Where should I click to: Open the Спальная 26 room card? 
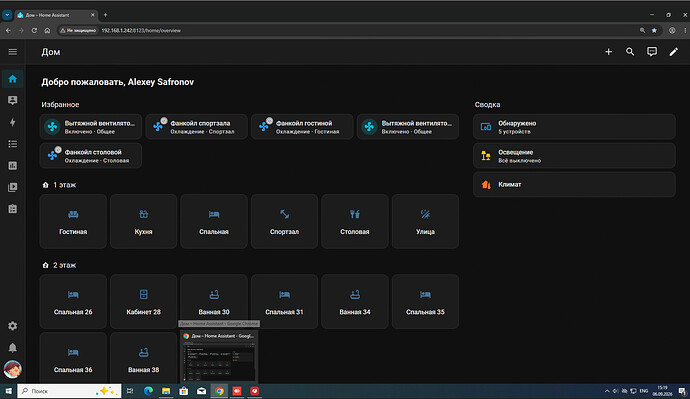73,301
